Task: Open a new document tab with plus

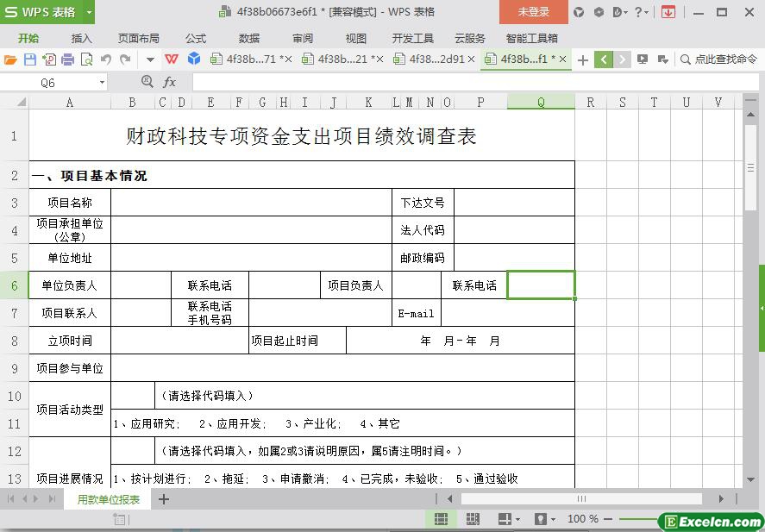Action: tap(583, 59)
